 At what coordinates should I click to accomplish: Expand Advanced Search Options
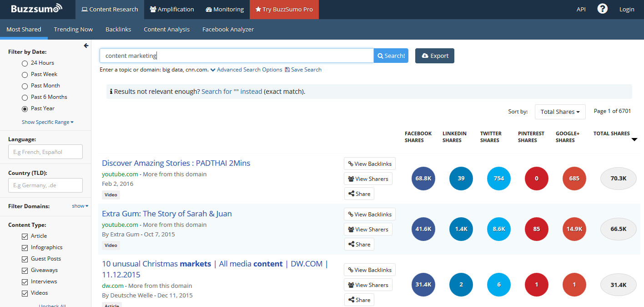[x=246, y=70]
